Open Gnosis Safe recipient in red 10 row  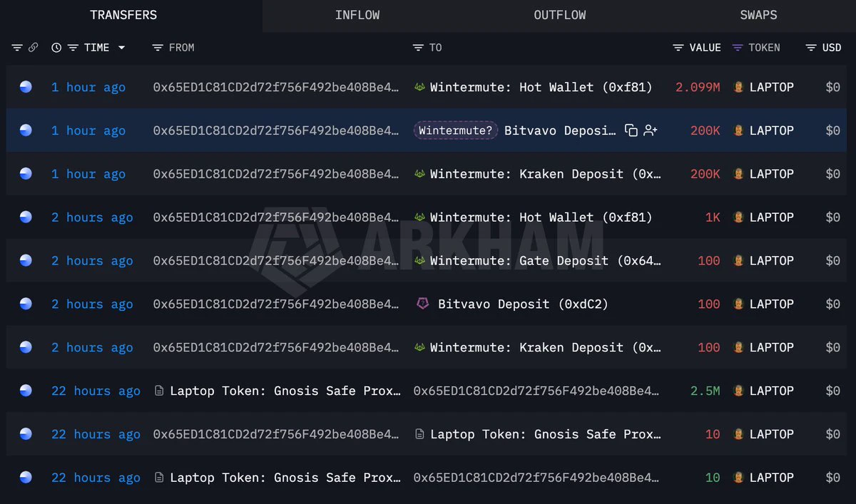(546, 434)
